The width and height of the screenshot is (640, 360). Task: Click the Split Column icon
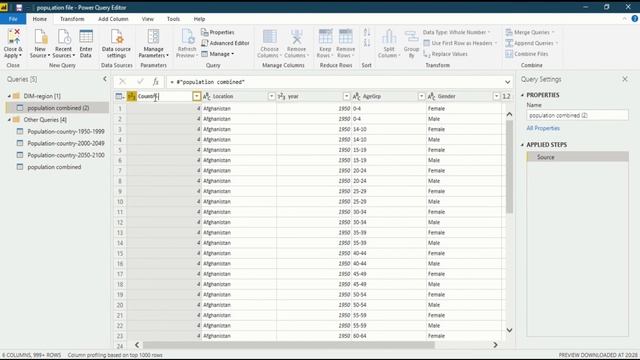[389, 37]
